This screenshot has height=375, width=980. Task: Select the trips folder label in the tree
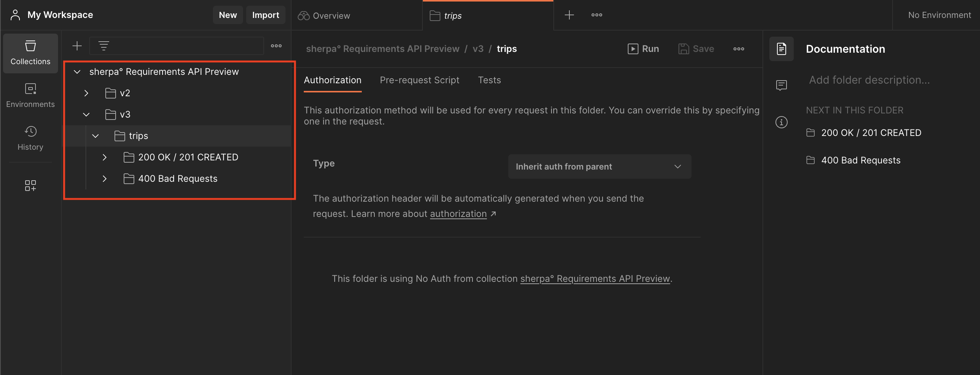click(138, 136)
